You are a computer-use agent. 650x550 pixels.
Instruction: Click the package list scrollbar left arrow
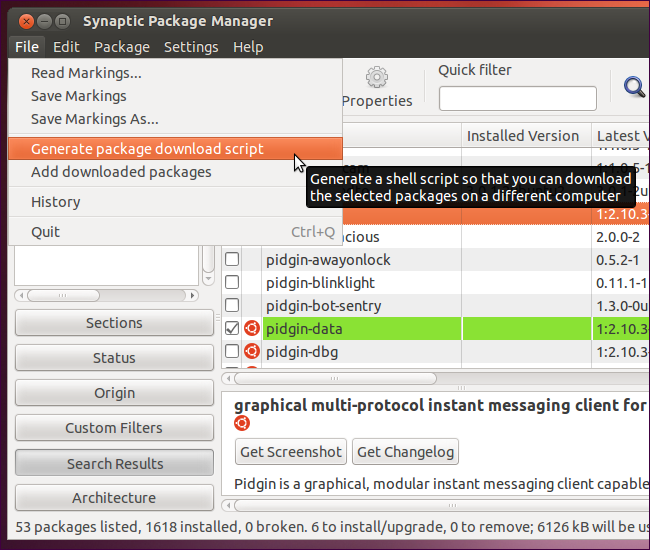pos(228,378)
